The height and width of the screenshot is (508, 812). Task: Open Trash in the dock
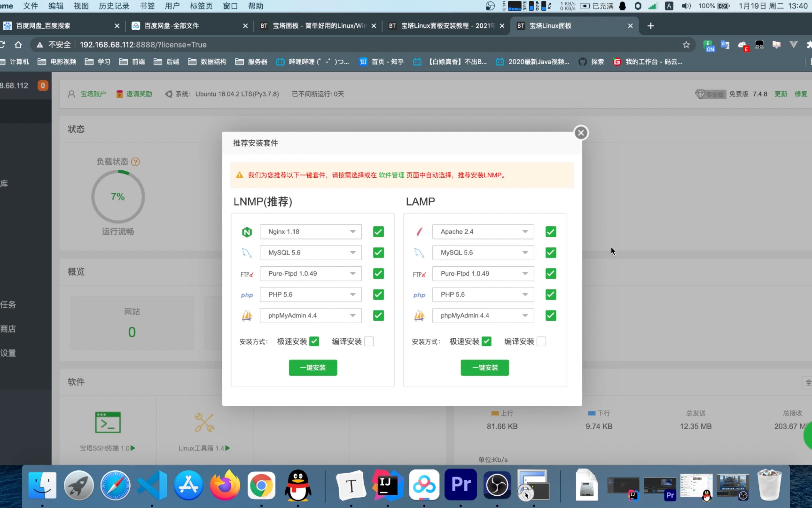tap(770, 485)
